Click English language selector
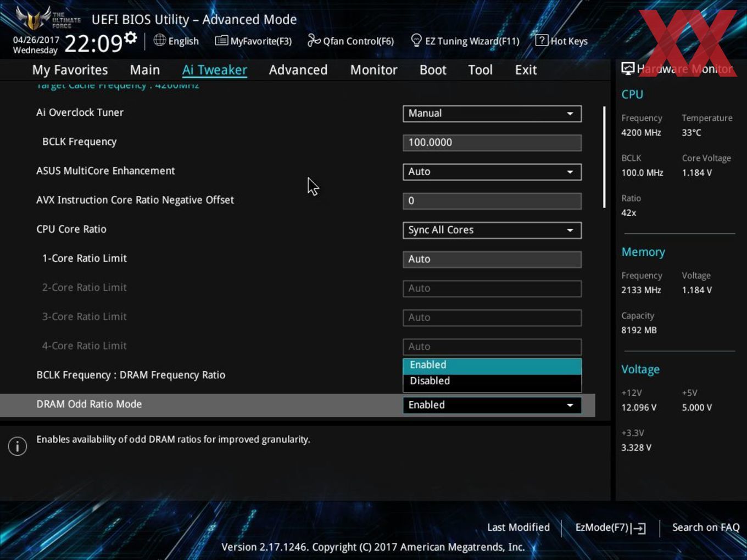Image resolution: width=747 pixels, height=560 pixels. click(183, 41)
